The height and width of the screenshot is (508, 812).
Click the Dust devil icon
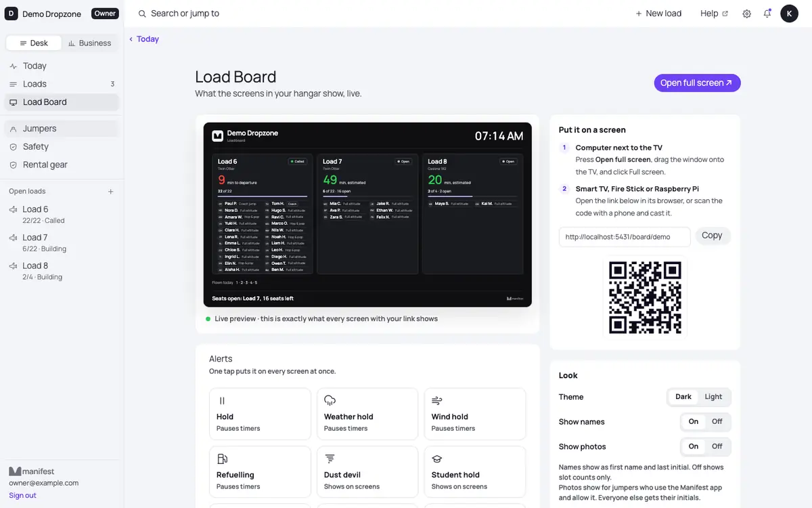[330, 459]
